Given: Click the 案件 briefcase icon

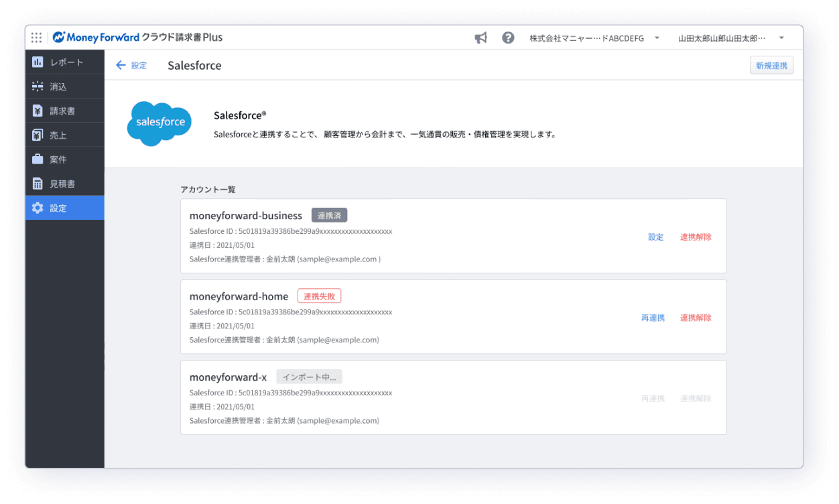Looking at the screenshot, I should 38,160.
